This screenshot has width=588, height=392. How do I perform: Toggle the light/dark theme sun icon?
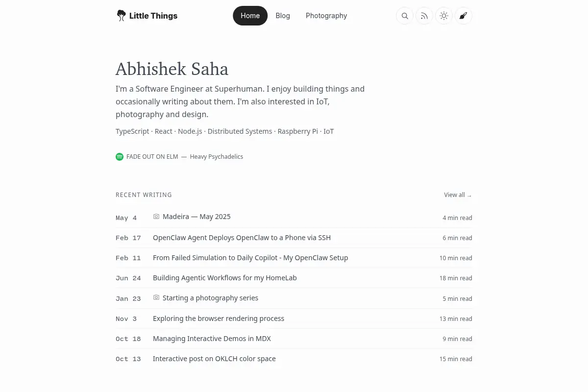point(444,16)
